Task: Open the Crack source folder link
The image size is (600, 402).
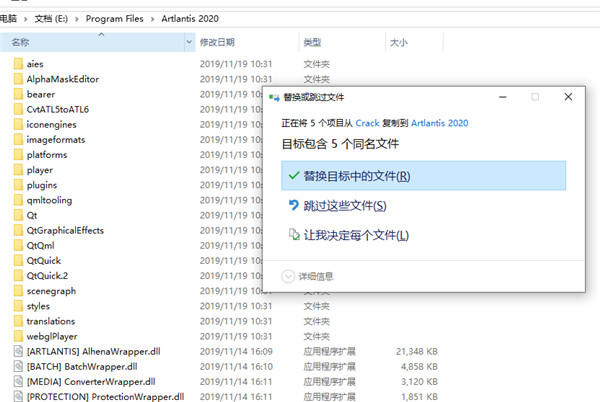Action: [x=367, y=123]
